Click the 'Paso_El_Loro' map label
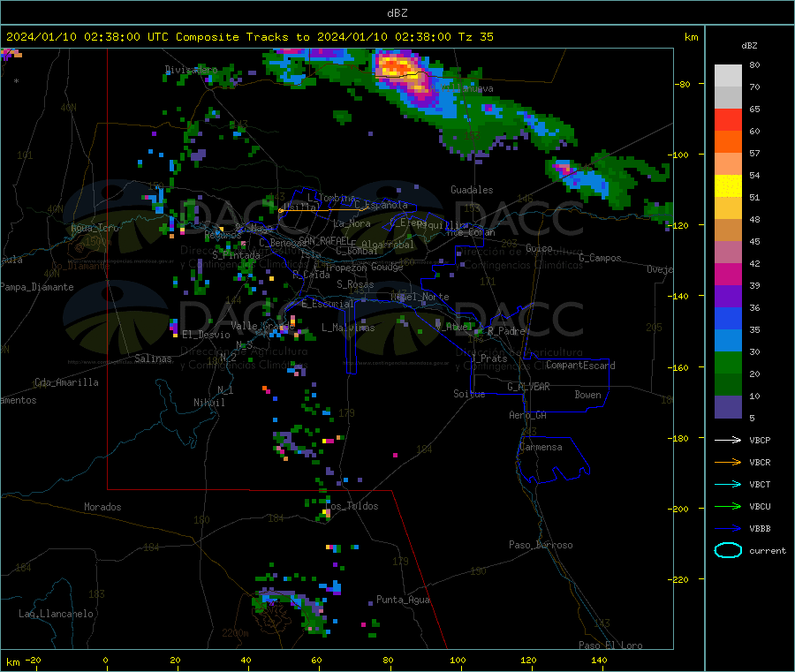This screenshot has width=795, height=672. pos(610,646)
